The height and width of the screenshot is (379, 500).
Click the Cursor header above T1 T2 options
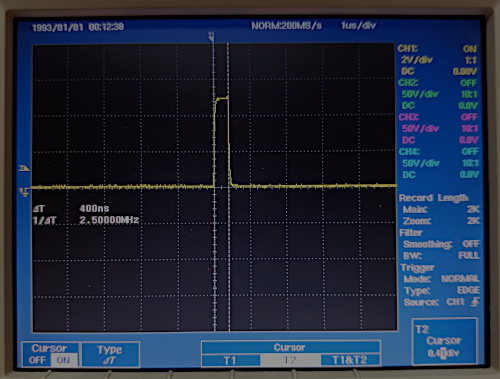(290, 347)
